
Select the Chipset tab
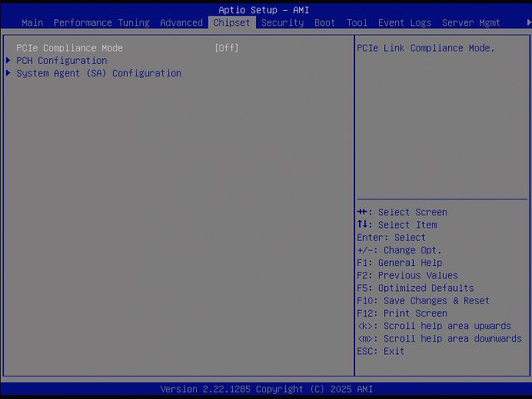tap(232, 22)
